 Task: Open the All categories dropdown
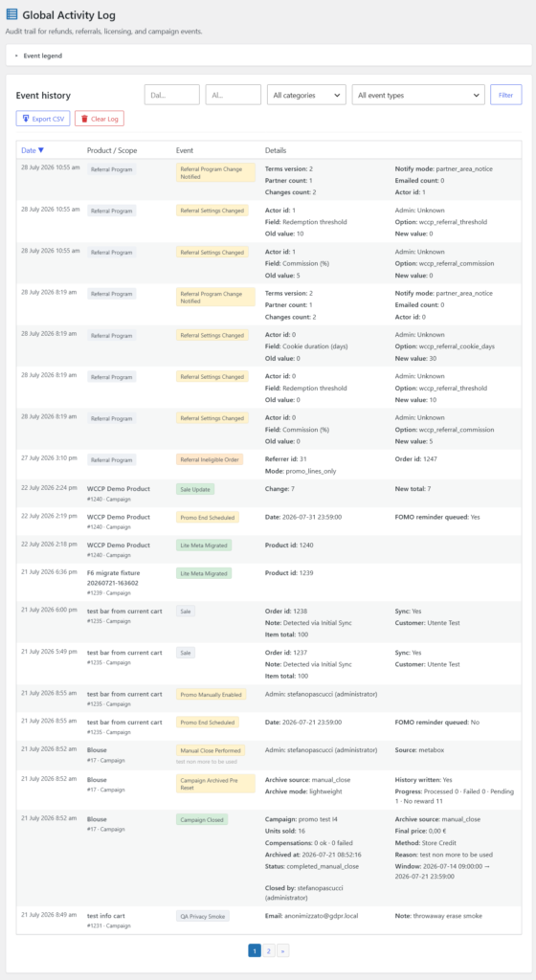click(306, 95)
